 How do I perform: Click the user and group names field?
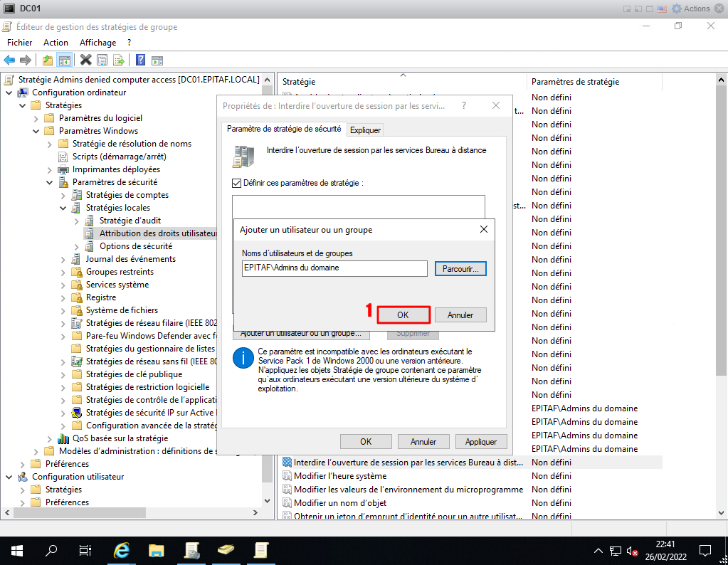coord(334,268)
